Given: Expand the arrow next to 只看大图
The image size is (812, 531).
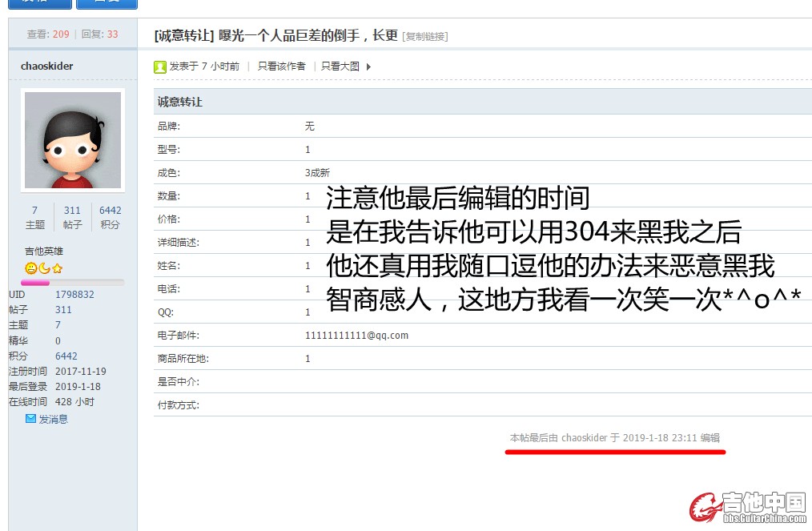Looking at the screenshot, I should 368,66.
